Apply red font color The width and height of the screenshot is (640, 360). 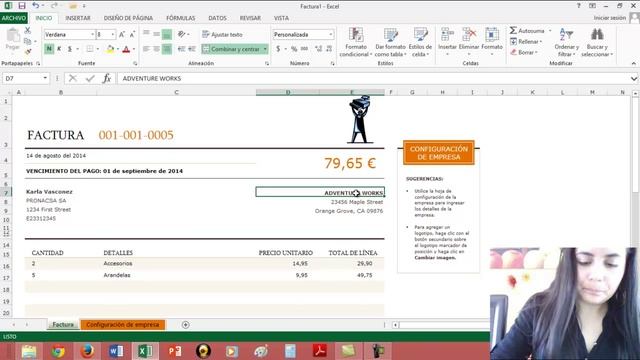point(126,49)
